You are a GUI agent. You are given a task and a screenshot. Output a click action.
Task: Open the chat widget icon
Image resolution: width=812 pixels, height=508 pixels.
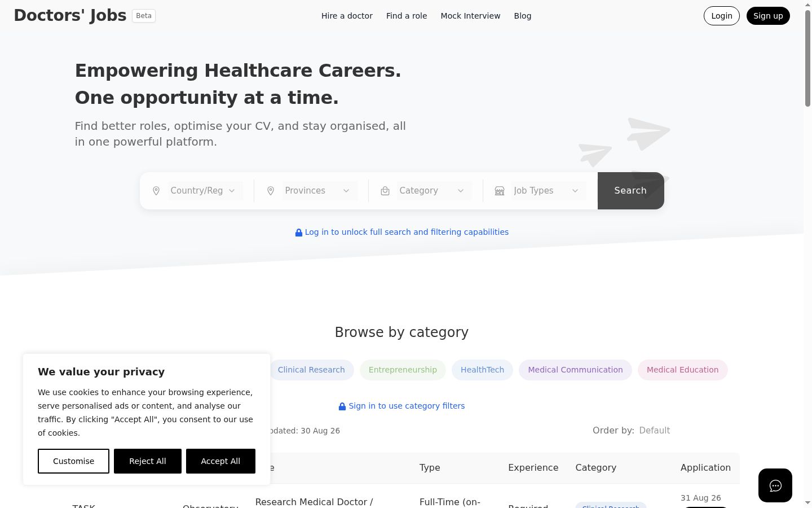coord(775,485)
